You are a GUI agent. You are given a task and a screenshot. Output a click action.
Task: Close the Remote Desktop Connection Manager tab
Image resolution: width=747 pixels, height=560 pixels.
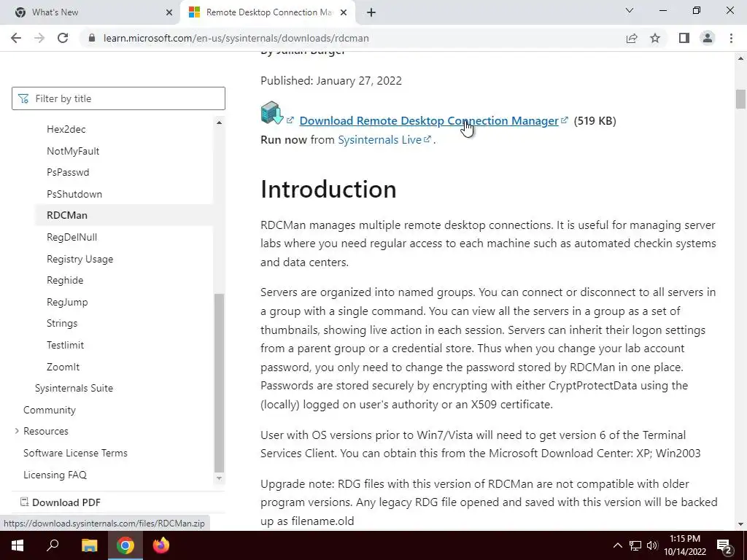tap(344, 12)
